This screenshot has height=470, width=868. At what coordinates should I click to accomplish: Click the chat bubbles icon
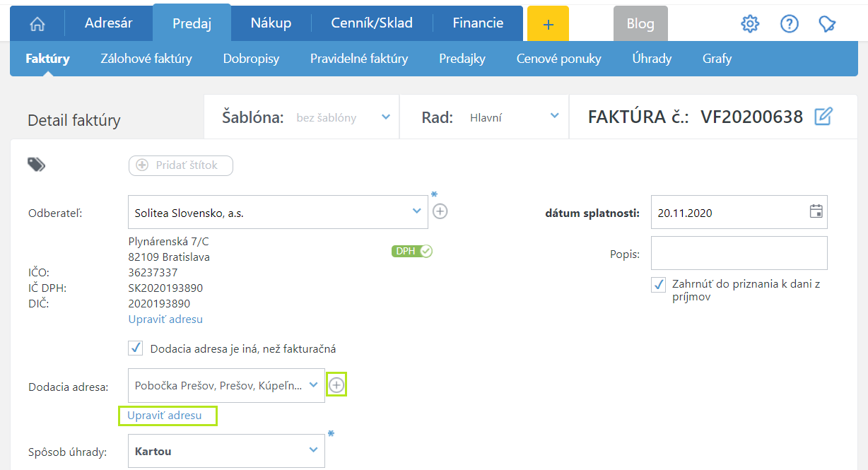pyautogui.click(x=827, y=23)
